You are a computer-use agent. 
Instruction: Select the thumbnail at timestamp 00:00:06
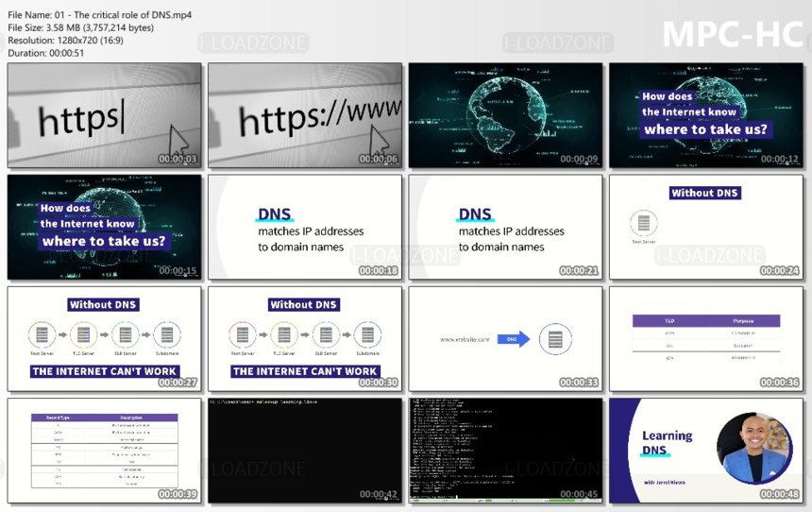click(x=305, y=115)
